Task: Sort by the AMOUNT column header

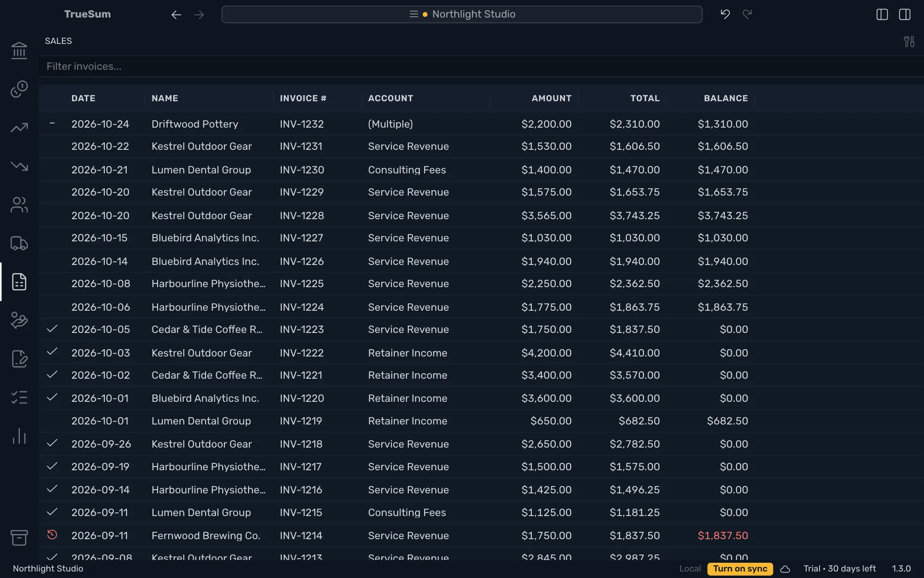Action: (x=551, y=98)
